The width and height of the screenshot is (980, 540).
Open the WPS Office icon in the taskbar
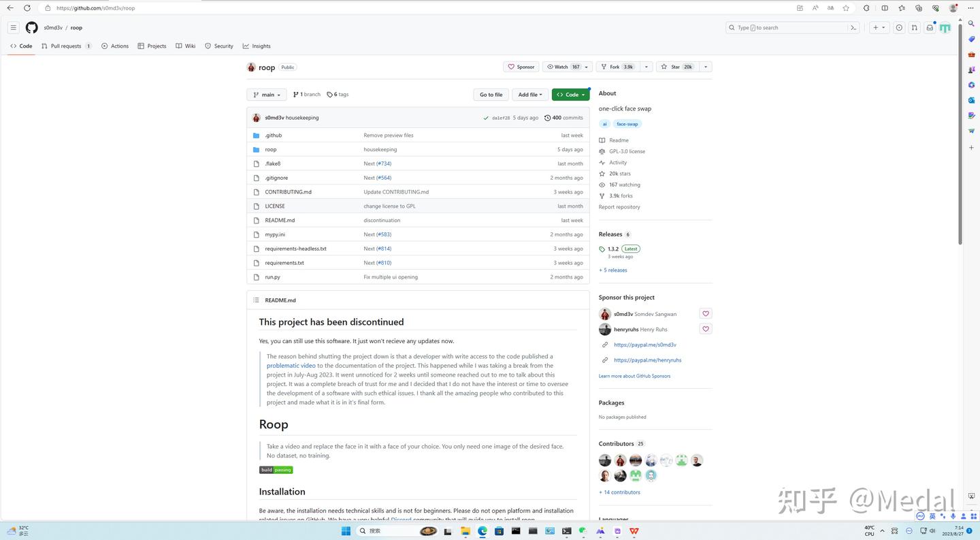pyautogui.click(x=634, y=531)
